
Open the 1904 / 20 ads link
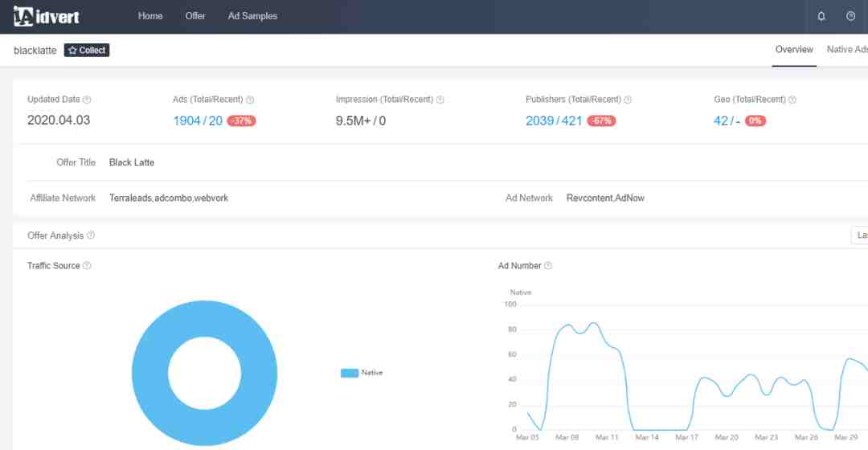click(198, 121)
